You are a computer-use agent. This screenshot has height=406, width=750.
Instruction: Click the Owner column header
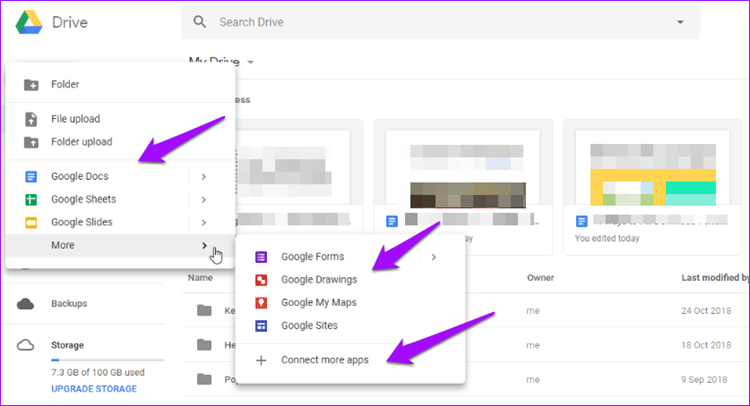[540, 278]
